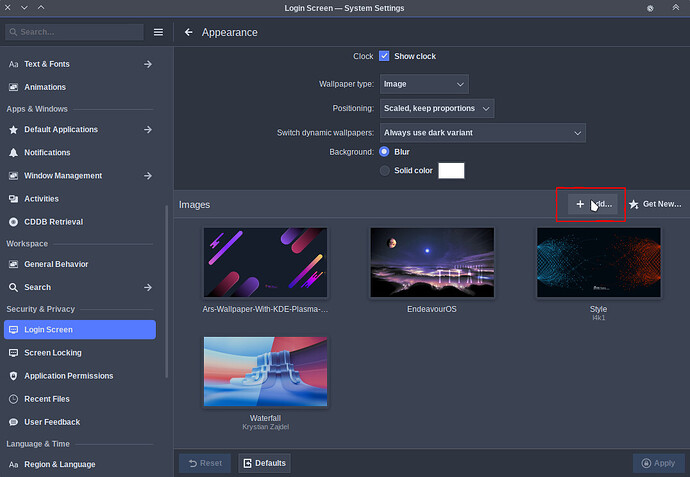Open the hamburger menu next to search
690x477 pixels.
pyautogui.click(x=158, y=32)
